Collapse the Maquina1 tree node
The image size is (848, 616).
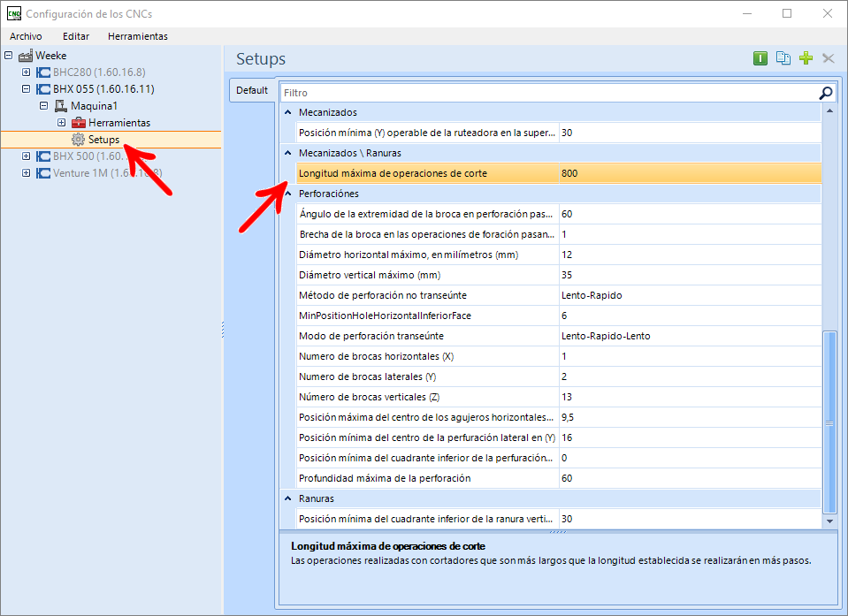[44, 105]
